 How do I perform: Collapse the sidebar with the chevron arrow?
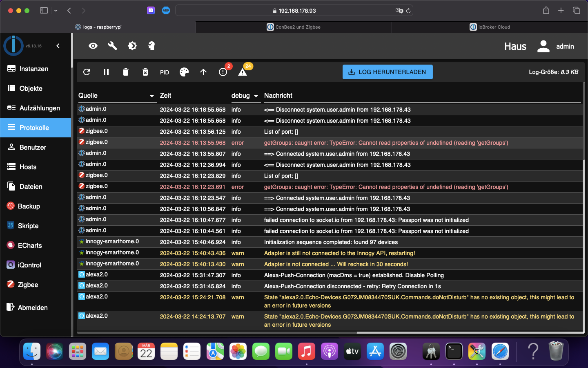tap(58, 46)
